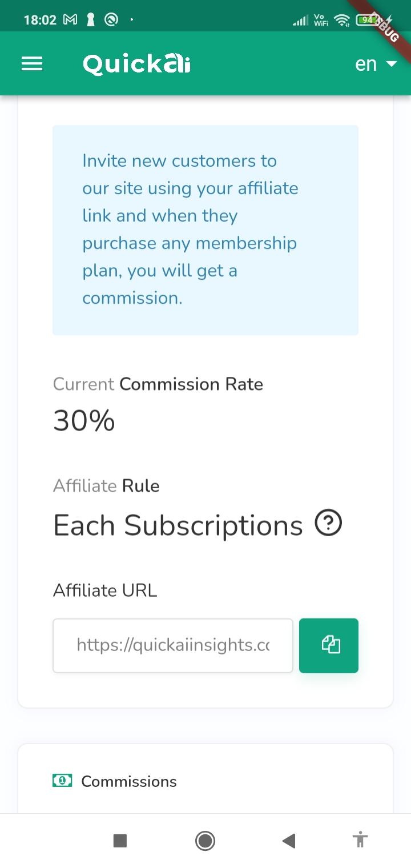Click the Each Subscriptions rule text
Screen dimensions: 411x868
click(x=178, y=525)
